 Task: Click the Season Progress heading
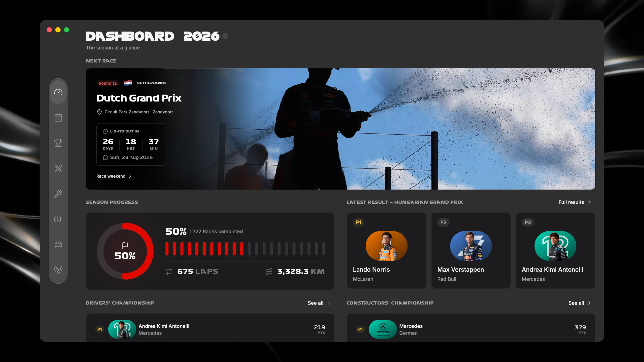112,202
